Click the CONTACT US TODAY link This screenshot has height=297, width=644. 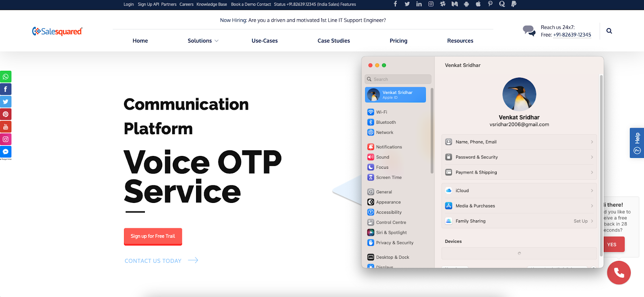(x=153, y=261)
